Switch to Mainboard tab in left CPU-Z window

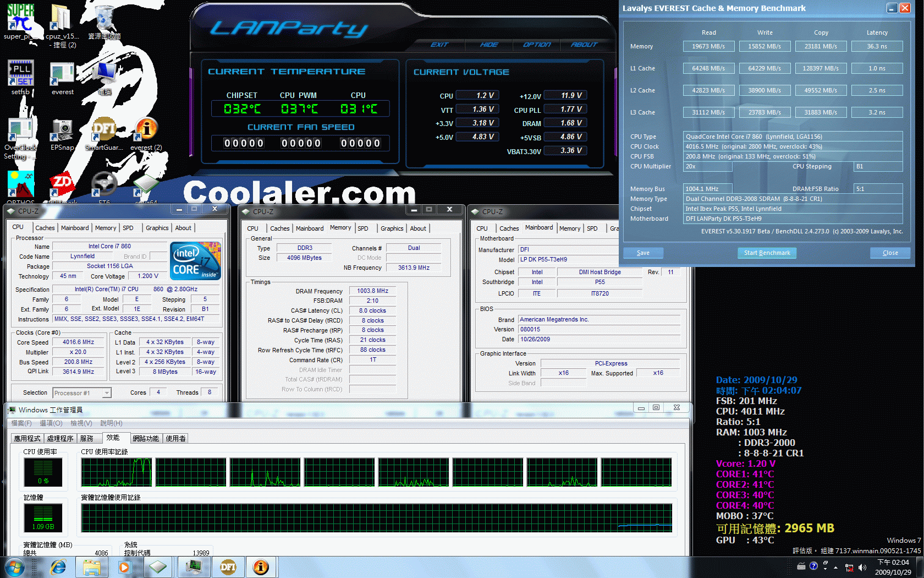pyautogui.click(x=75, y=228)
